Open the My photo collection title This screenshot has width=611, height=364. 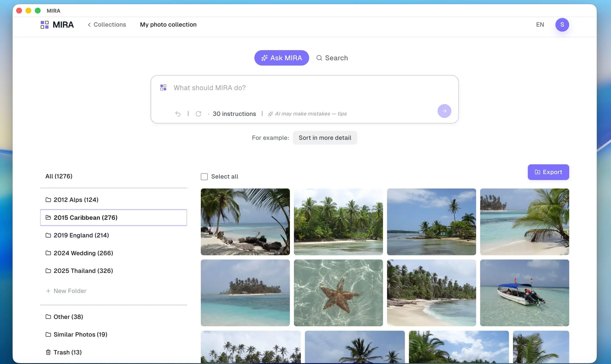tap(168, 24)
